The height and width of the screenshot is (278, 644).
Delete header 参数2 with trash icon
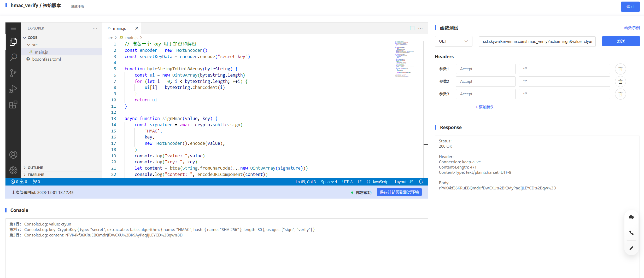620,82
